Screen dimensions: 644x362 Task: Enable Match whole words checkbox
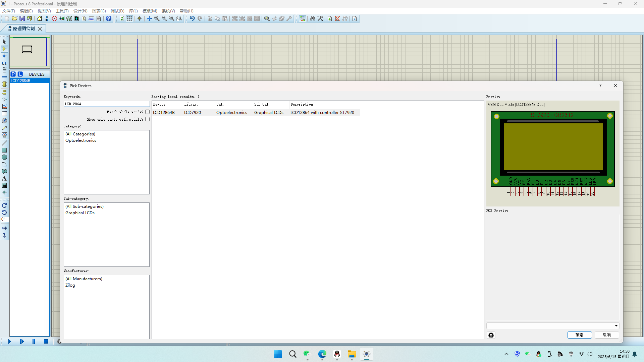coord(147,112)
